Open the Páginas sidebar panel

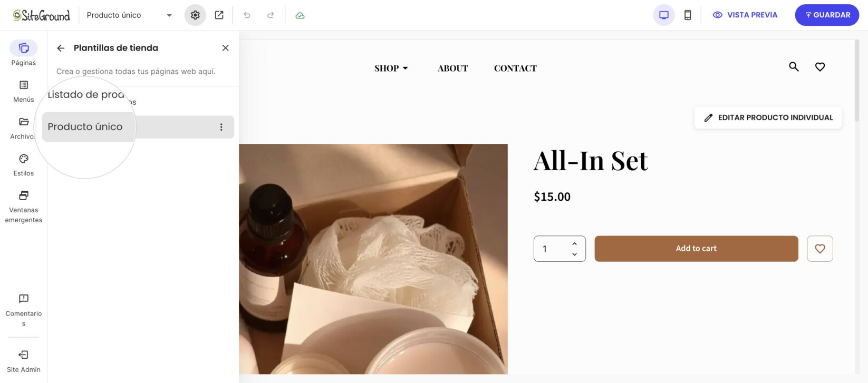point(24,53)
